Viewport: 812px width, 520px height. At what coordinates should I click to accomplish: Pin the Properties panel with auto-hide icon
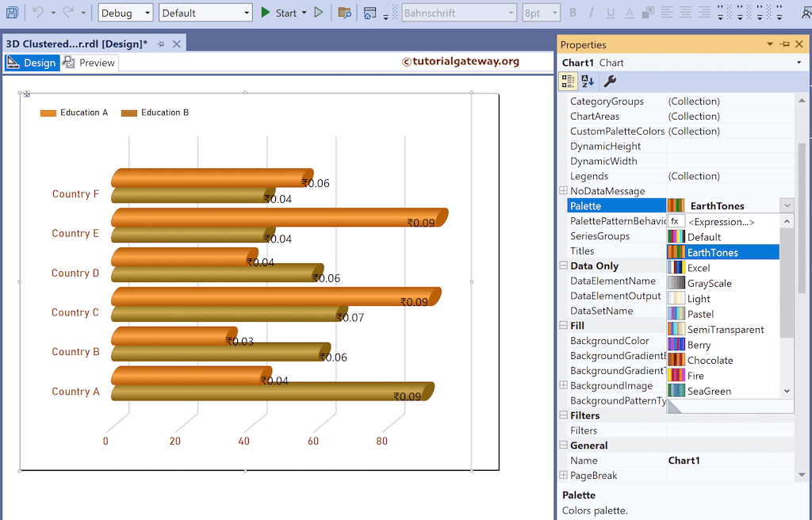click(785, 44)
